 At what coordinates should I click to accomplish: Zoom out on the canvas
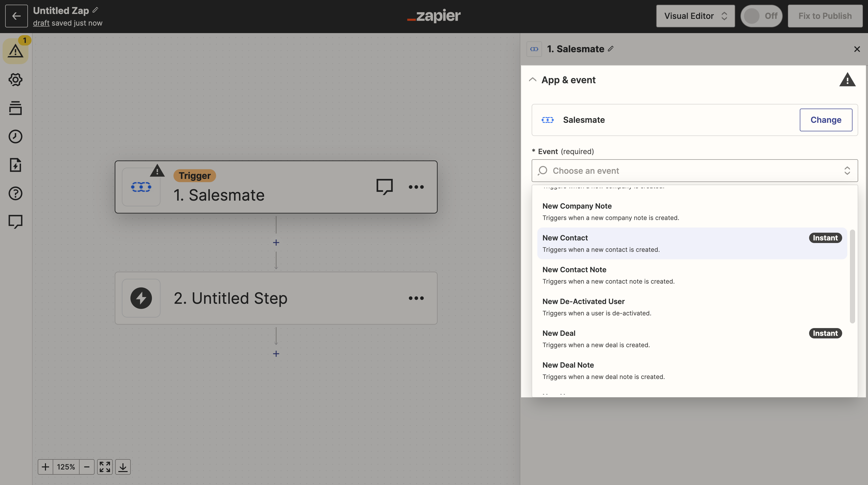coord(87,467)
